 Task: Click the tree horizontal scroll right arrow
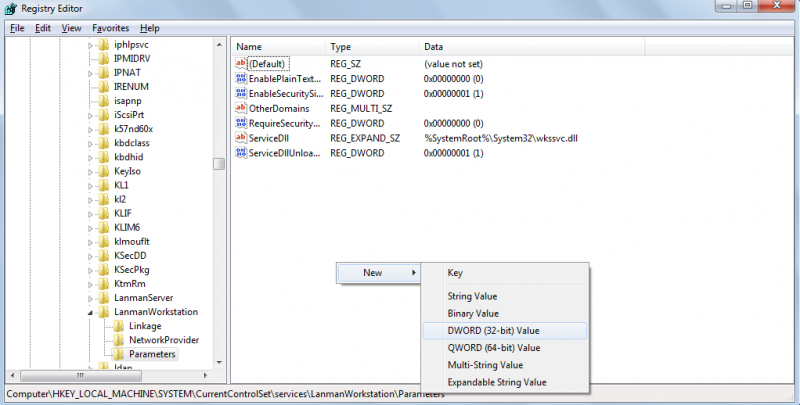[x=205, y=375]
